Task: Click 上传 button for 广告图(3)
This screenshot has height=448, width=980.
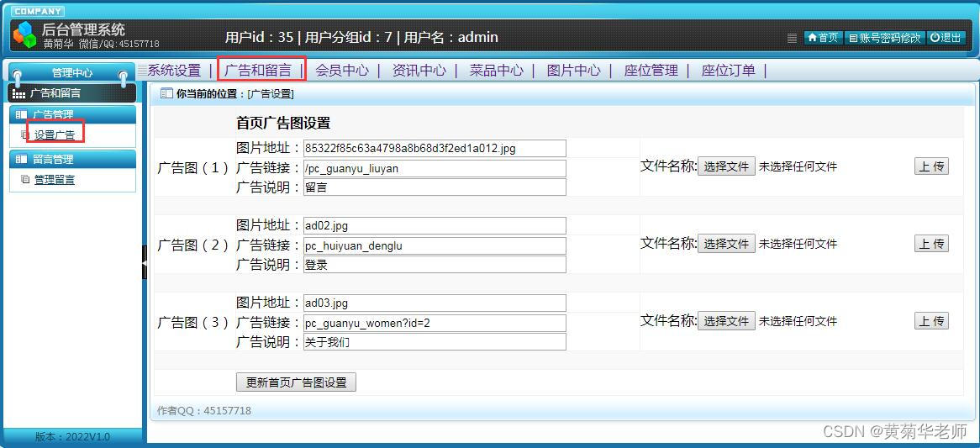Action: coord(931,321)
